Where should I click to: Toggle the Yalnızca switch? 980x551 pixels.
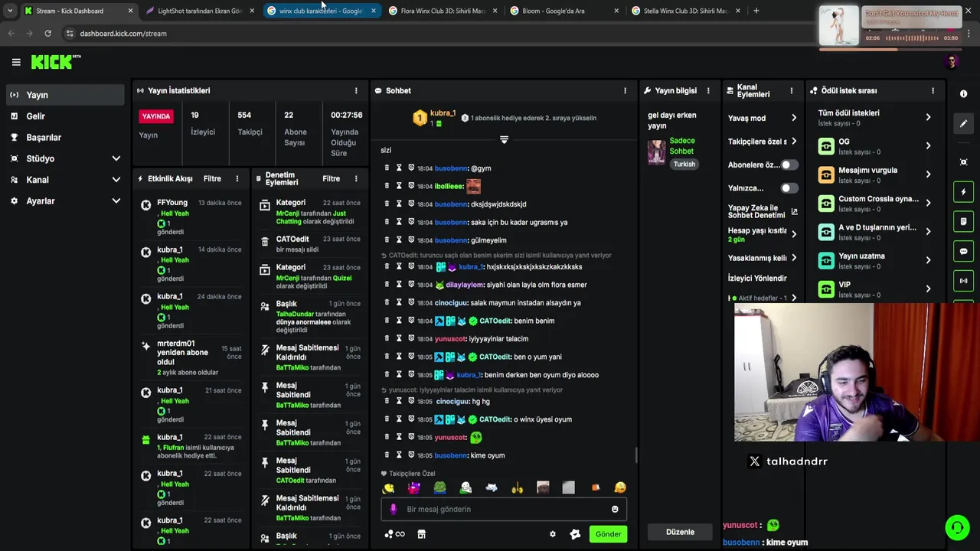click(789, 188)
